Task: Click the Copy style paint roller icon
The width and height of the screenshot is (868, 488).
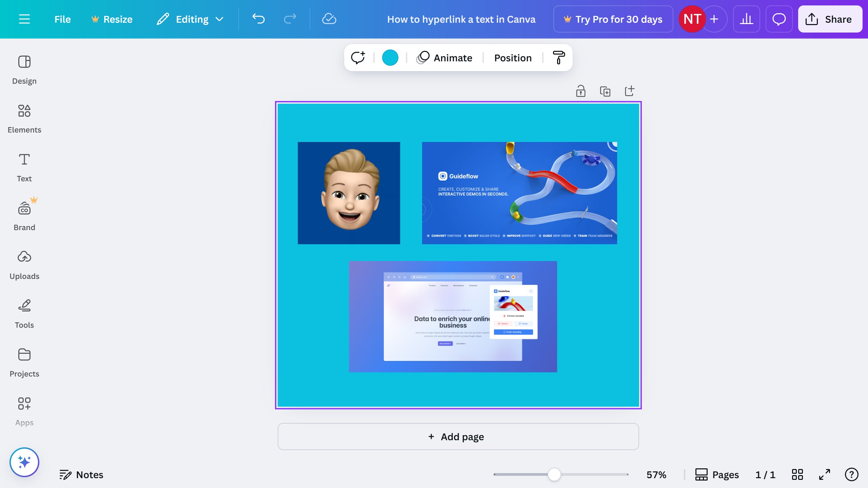Action: click(x=558, y=58)
